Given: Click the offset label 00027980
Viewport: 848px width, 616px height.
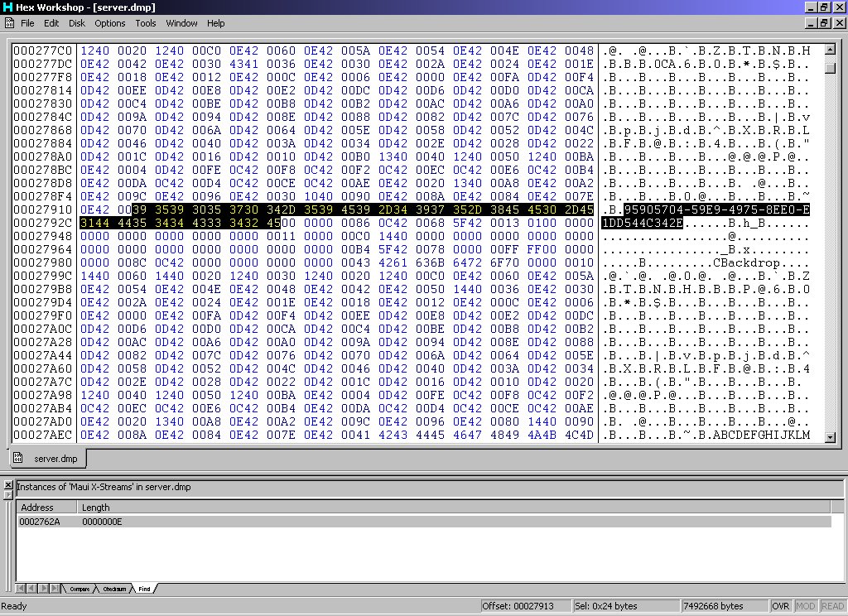Looking at the screenshot, I should coord(43,262).
